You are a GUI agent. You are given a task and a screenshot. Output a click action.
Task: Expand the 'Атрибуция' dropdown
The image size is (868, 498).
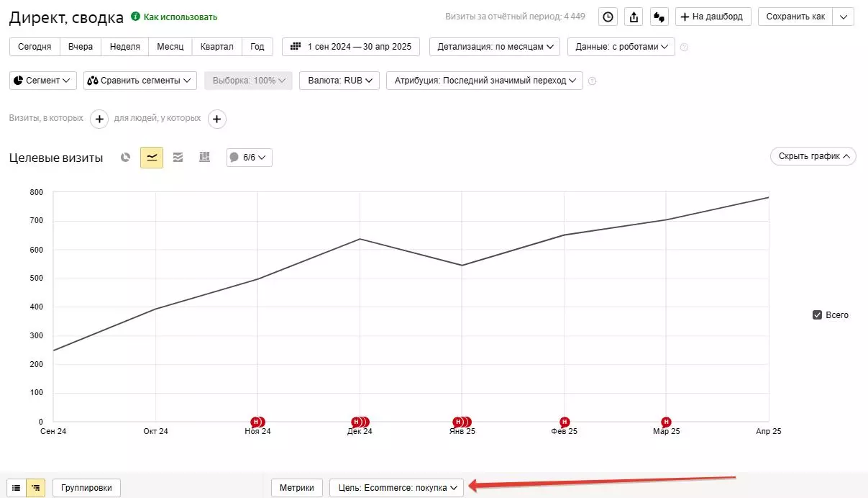point(484,81)
